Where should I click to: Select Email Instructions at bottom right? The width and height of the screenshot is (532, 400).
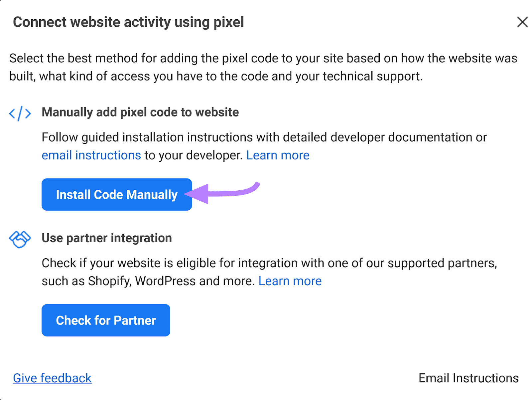[468, 378]
